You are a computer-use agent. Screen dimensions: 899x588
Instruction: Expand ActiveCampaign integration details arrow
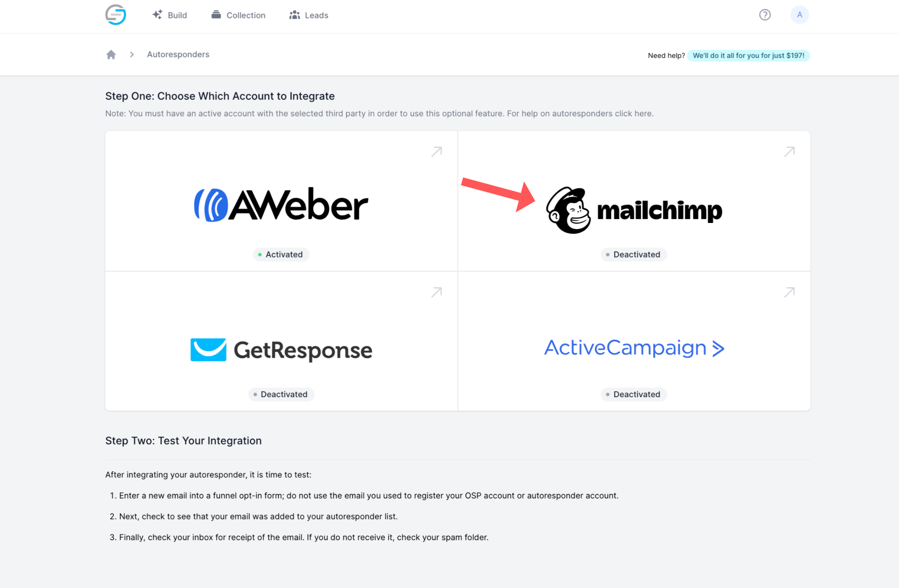click(x=789, y=293)
